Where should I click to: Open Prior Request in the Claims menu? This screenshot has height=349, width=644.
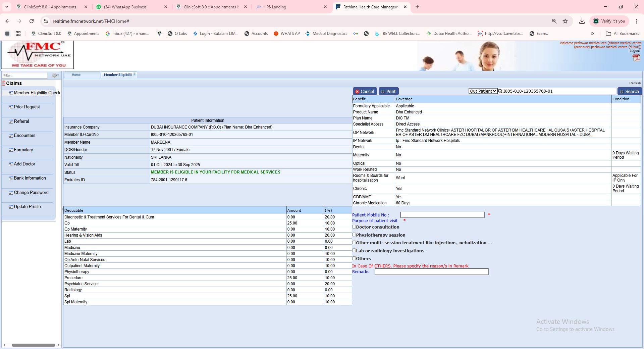[x=27, y=107]
